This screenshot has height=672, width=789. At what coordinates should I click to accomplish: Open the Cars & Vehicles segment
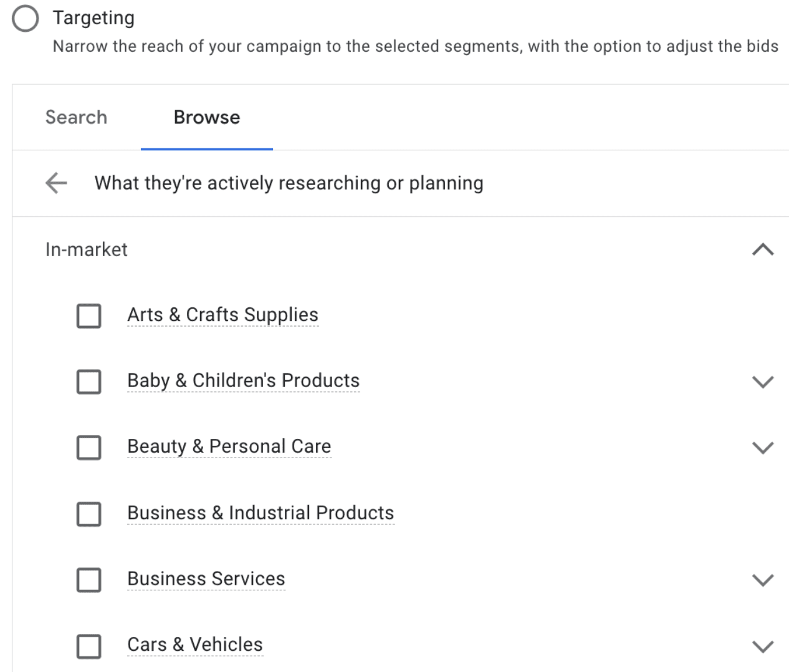pyautogui.click(x=195, y=645)
